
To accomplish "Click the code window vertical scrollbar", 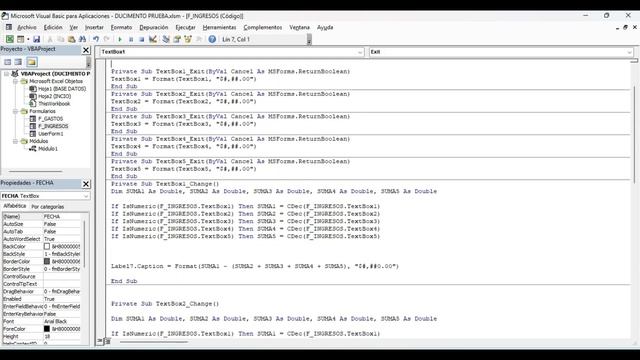I will [634, 135].
